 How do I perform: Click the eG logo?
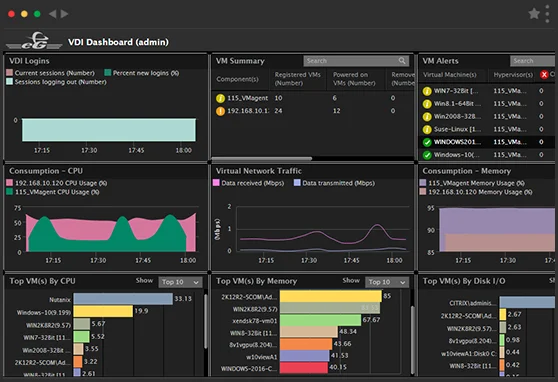pyautogui.click(x=34, y=41)
